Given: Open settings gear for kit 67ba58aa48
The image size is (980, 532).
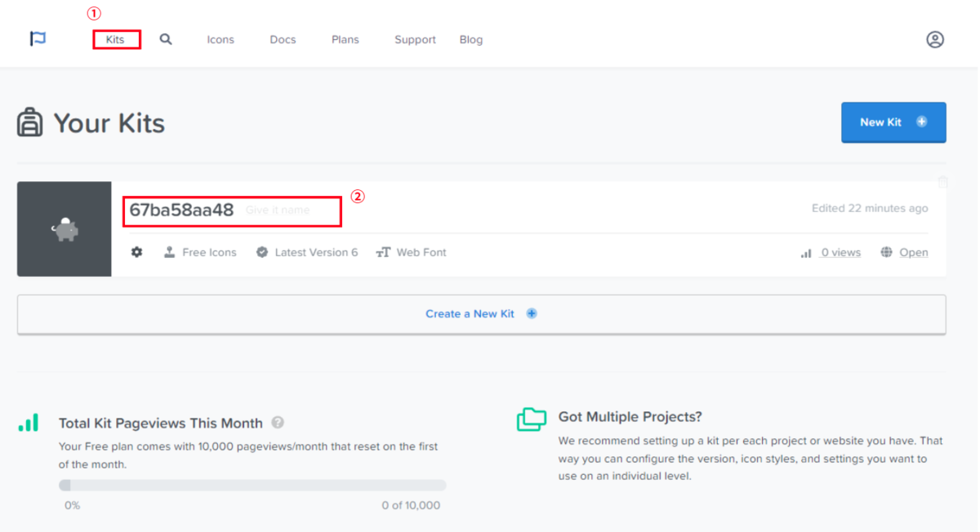Looking at the screenshot, I should [136, 252].
